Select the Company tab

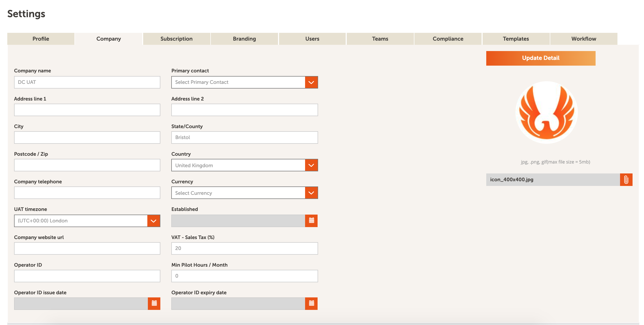tap(109, 39)
